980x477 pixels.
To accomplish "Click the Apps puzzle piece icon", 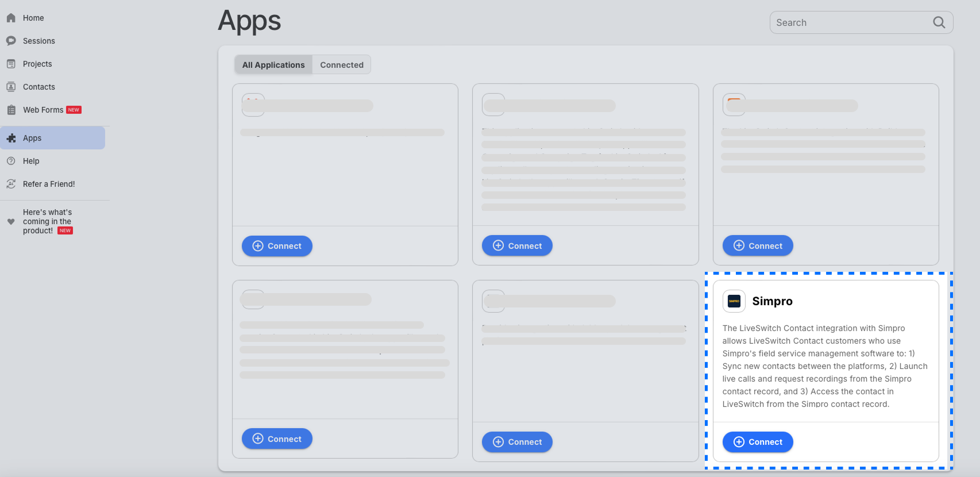I will pyautogui.click(x=11, y=138).
